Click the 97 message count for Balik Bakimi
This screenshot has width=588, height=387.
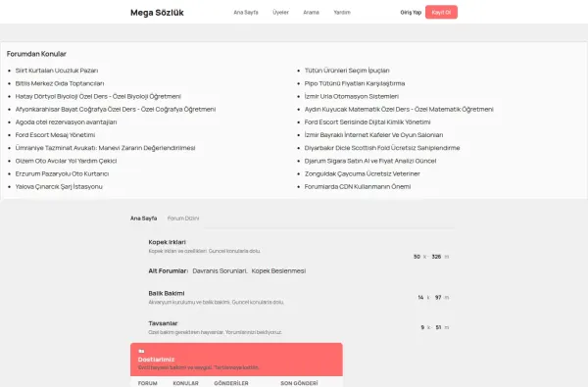[x=438, y=298]
